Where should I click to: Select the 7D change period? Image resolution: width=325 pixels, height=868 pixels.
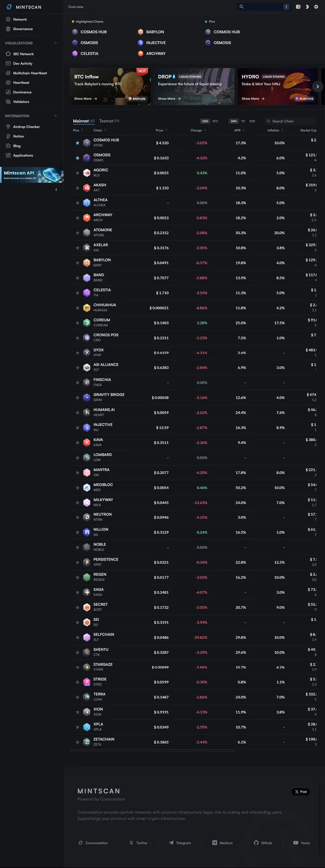point(243,121)
